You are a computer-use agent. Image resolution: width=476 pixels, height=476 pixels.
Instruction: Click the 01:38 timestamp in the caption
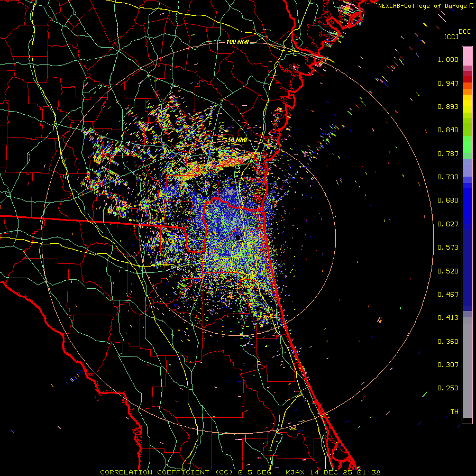tap(369, 472)
